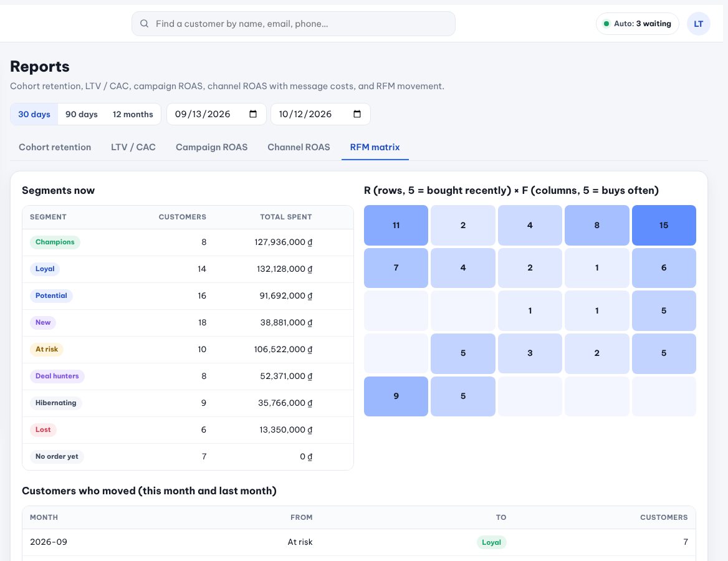
Task: Choose the 12 months range
Action: [133, 114]
